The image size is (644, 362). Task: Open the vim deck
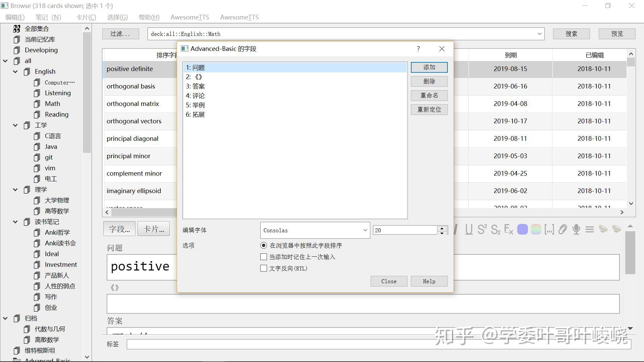[x=50, y=168]
